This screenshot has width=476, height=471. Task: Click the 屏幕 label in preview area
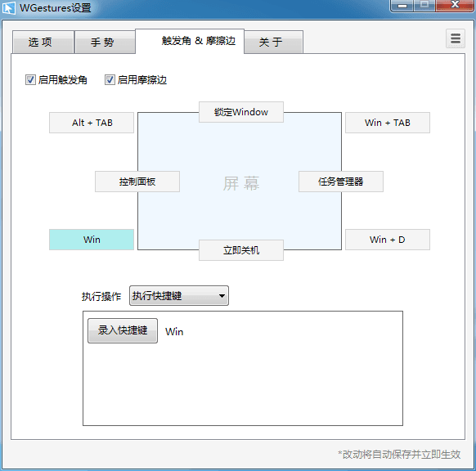click(x=241, y=184)
